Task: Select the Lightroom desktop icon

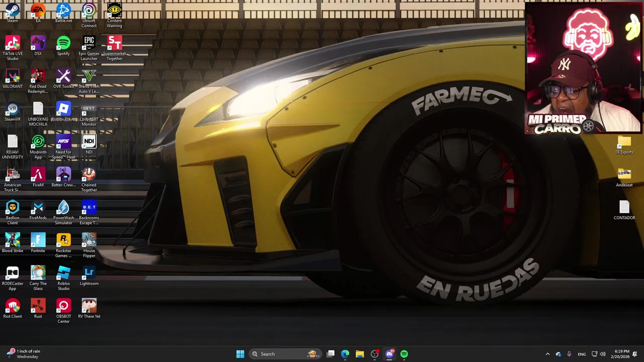Action: coord(89,276)
